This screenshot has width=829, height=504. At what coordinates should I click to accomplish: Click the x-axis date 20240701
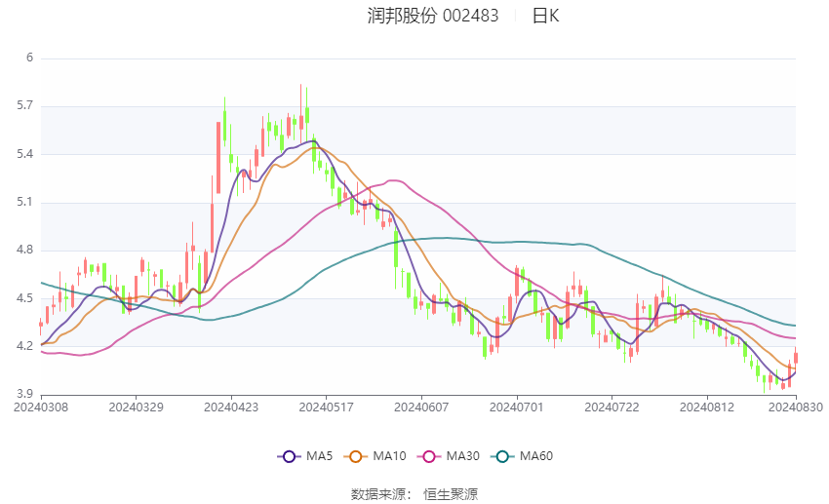click(x=517, y=407)
